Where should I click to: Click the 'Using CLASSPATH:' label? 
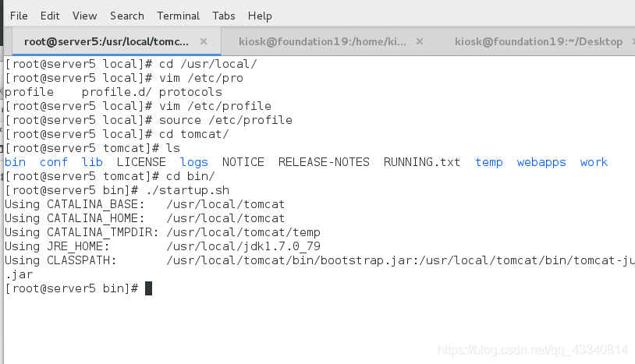61,260
